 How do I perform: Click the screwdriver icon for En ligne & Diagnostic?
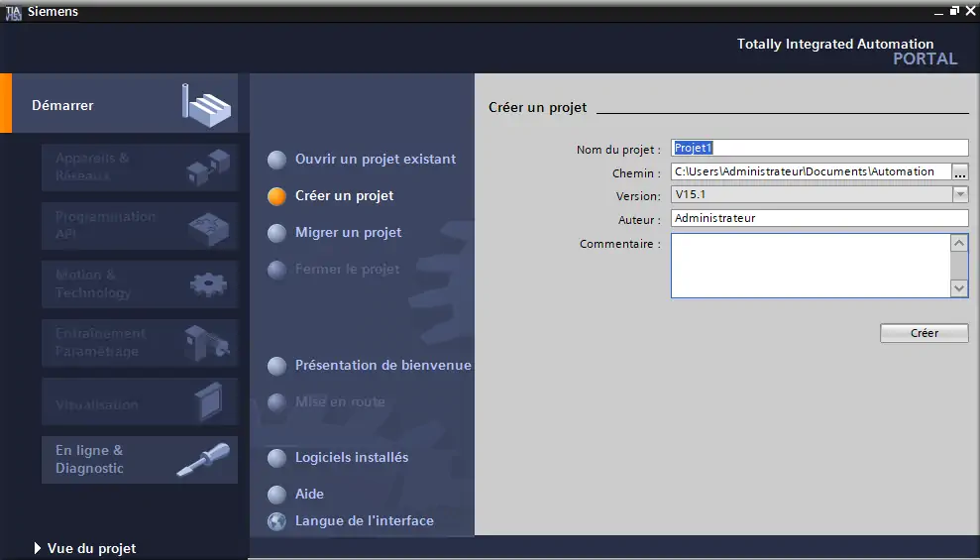(x=204, y=459)
